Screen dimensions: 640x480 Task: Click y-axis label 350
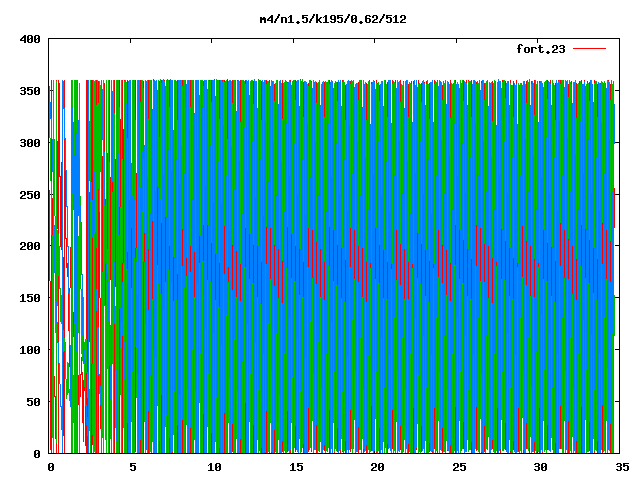pos(30,91)
